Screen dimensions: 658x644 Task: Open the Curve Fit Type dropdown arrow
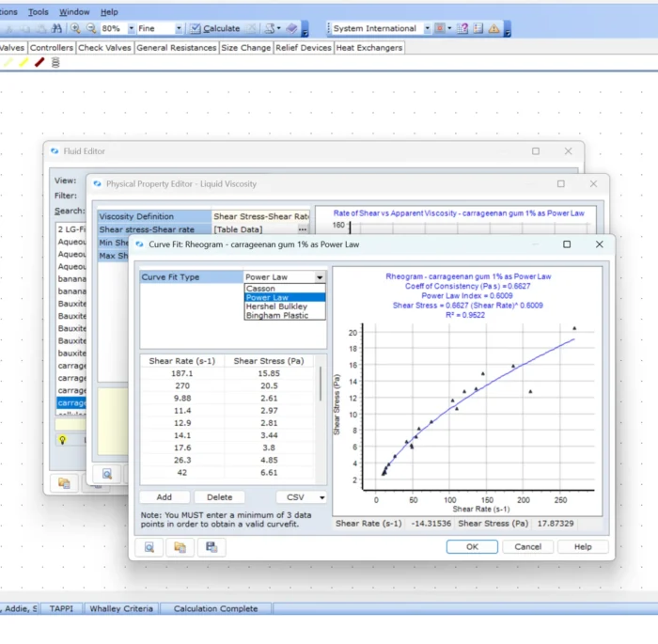[320, 277]
